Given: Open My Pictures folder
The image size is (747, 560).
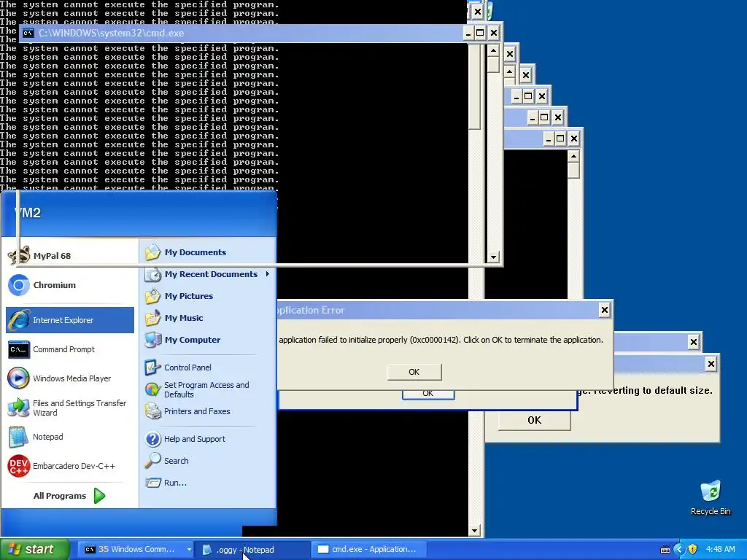Looking at the screenshot, I should tap(208, 296).
